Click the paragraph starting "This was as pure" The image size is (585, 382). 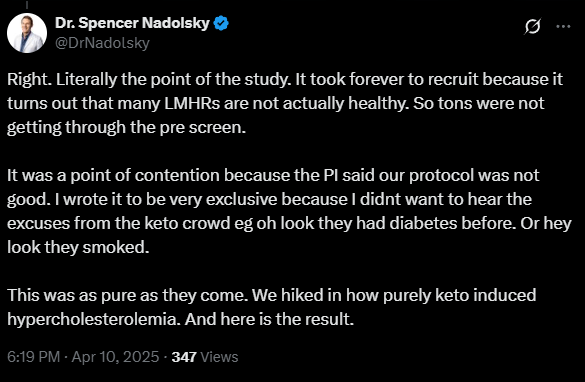point(272,307)
